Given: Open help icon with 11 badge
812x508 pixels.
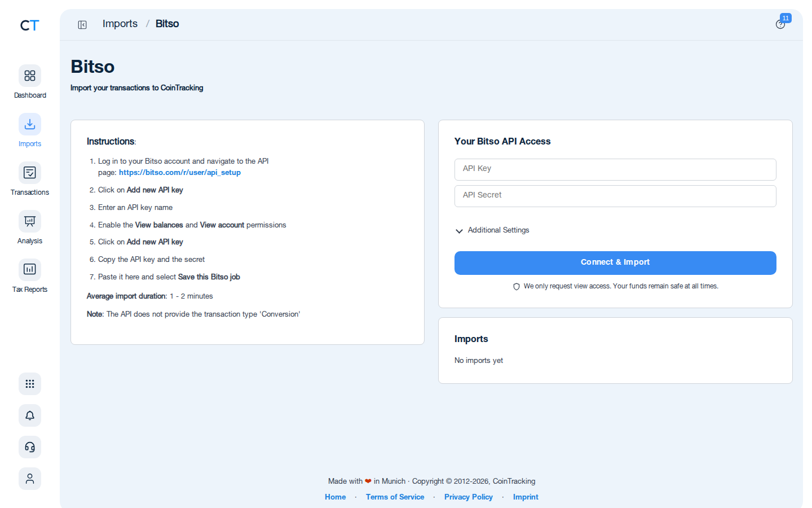Looking at the screenshot, I should pos(780,24).
